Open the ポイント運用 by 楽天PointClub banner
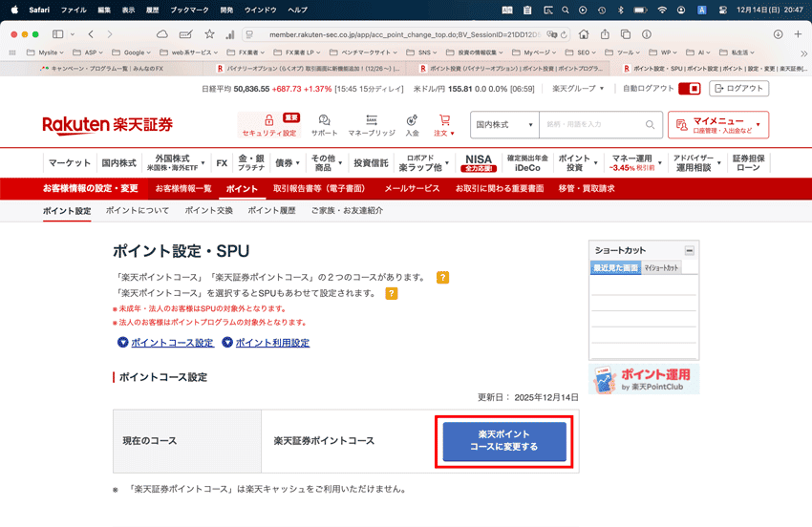The height and width of the screenshot is (527, 812). 644,379
